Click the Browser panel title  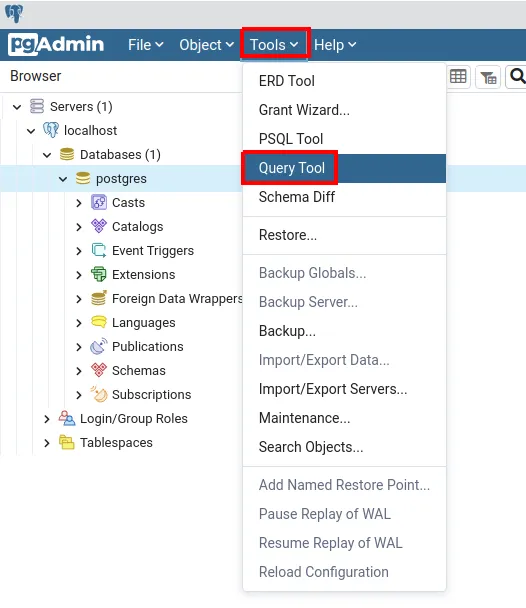(x=36, y=76)
